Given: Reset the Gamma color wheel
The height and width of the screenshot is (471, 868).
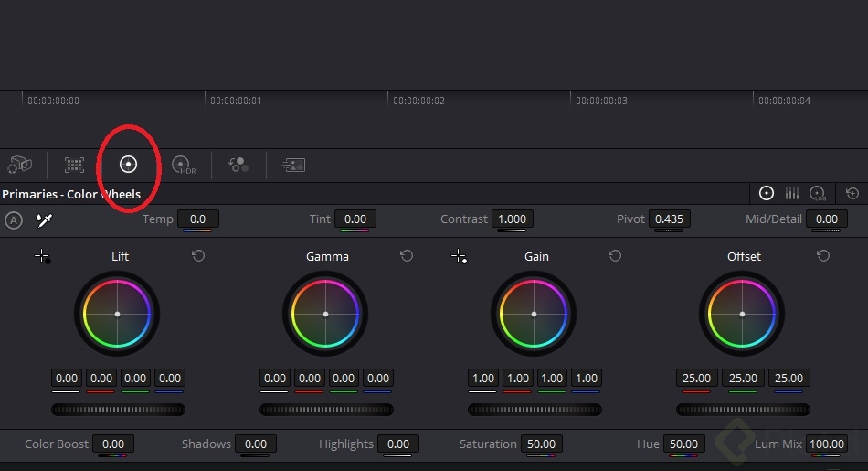Looking at the screenshot, I should point(407,256).
